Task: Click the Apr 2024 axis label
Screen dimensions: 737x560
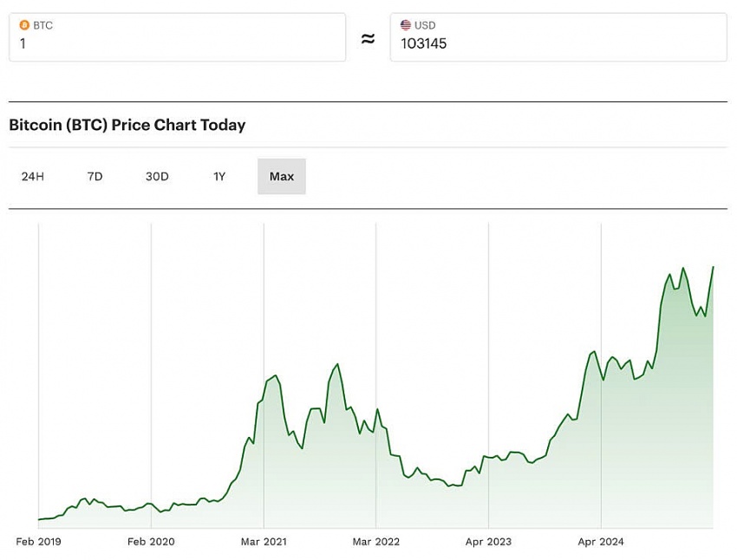Action: click(601, 542)
